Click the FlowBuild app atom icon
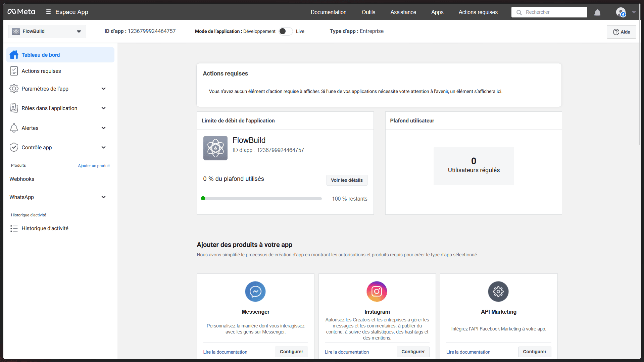 [x=215, y=148]
